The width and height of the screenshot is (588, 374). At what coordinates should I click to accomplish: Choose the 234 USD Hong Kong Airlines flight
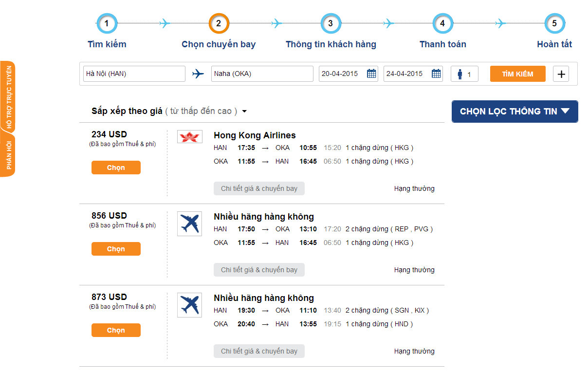[x=116, y=168]
